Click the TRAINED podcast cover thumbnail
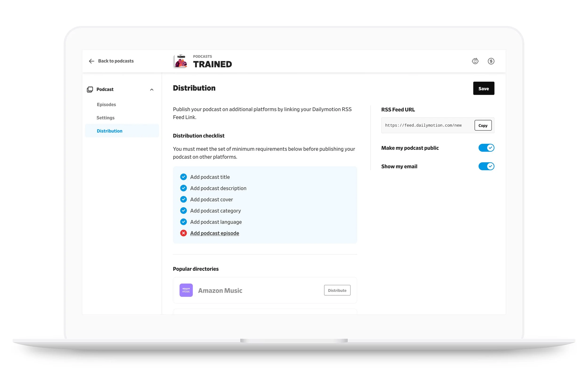The image size is (588, 376). pyautogui.click(x=180, y=61)
